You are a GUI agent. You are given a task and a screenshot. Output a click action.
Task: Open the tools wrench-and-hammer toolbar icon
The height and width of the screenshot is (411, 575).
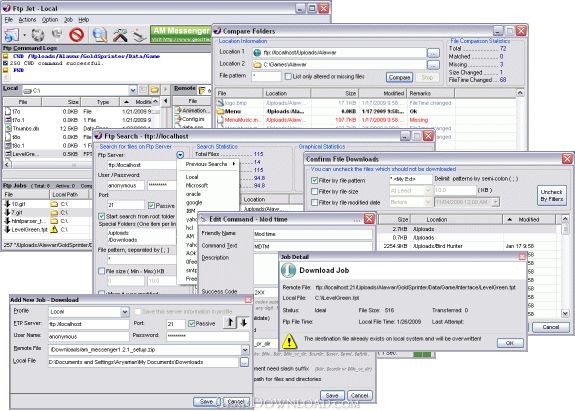click(x=120, y=35)
